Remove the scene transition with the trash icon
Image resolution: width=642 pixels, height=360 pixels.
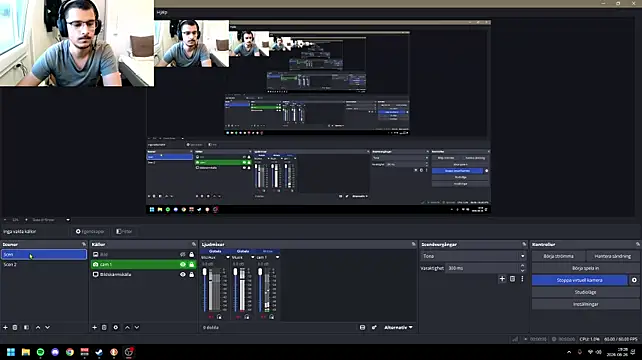click(513, 279)
